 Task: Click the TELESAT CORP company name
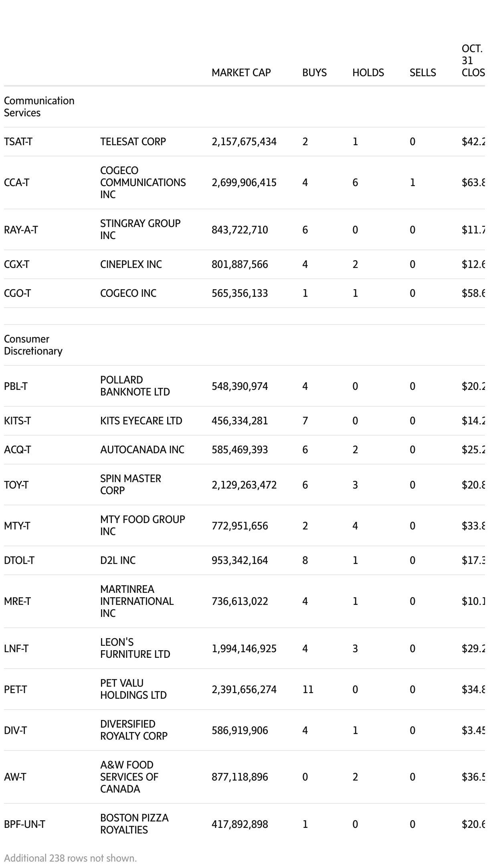click(133, 142)
